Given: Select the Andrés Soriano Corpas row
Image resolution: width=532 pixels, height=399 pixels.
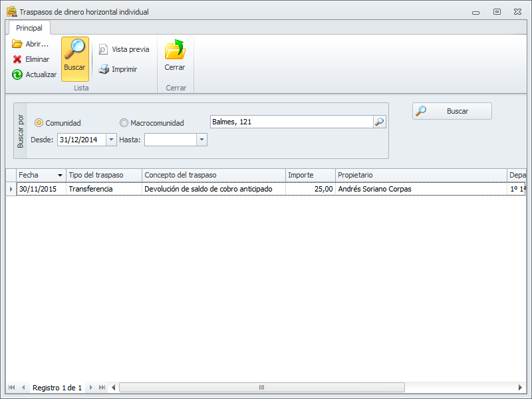Looking at the screenshot, I should point(374,189).
